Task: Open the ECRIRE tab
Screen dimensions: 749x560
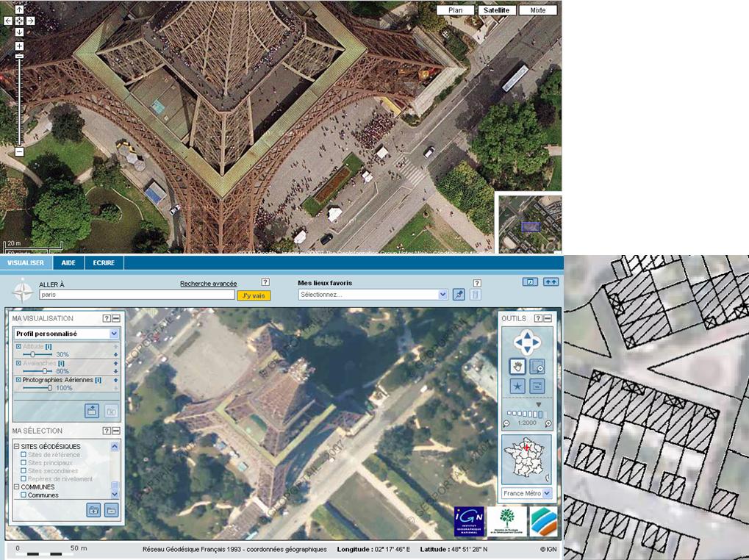Action: click(104, 263)
